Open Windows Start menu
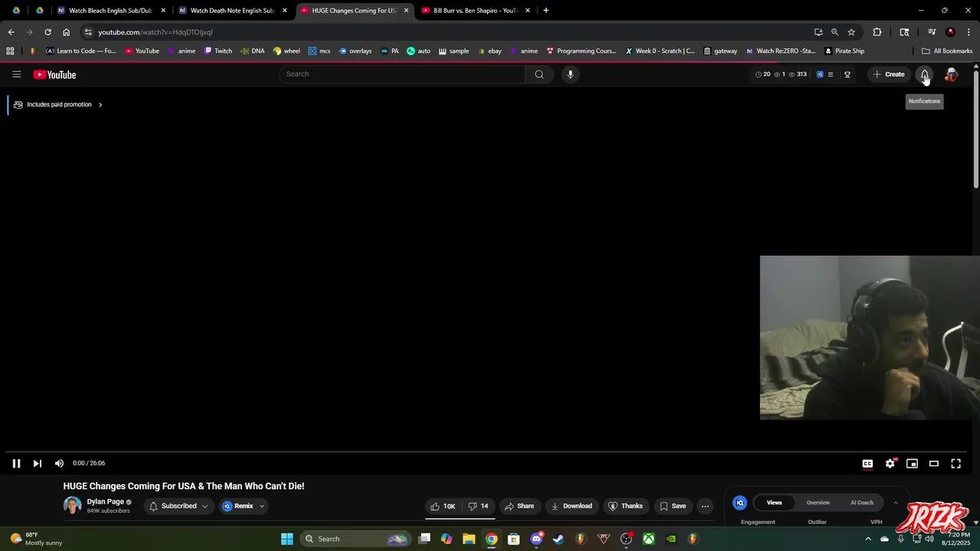 point(287,539)
